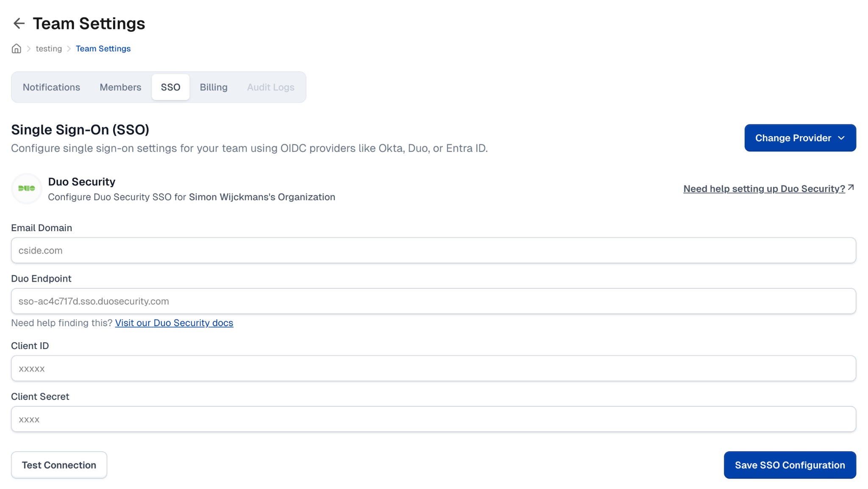Image resolution: width=868 pixels, height=489 pixels.
Task: Open Visit our Duo Security docs
Action: coord(174,323)
